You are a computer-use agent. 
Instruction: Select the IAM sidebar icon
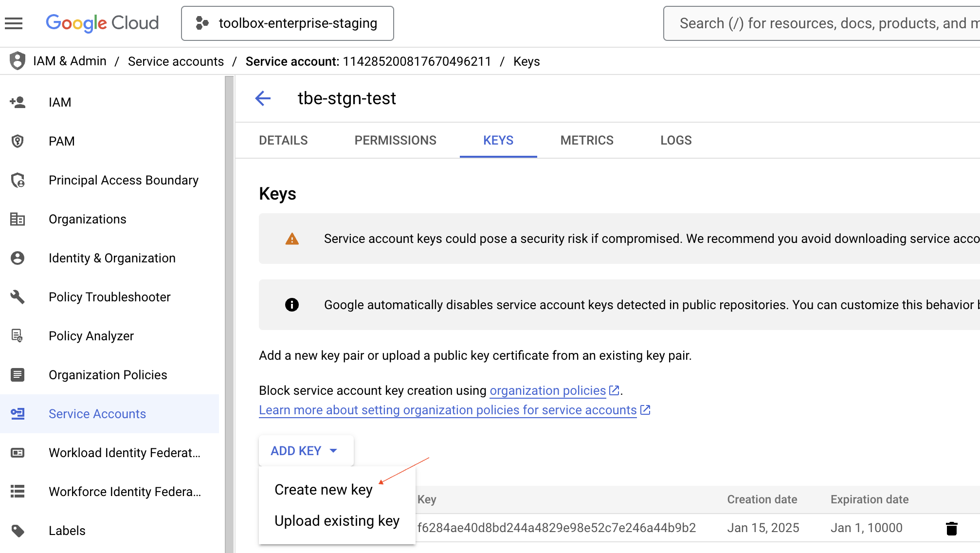(x=18, y=102)
